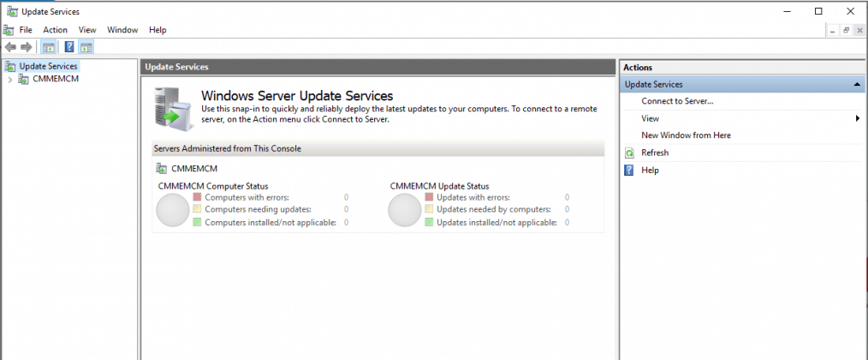The width and height of the screenshot is (868, 360).
Task: Click the Update Status pie chart
Action: pos(405,210)
